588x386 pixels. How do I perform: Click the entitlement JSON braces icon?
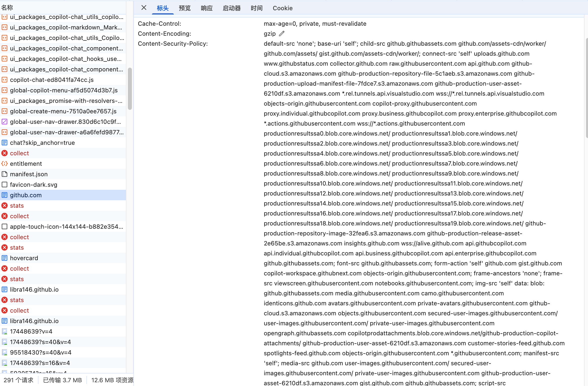pyautogui.click(x=4, y=164)
